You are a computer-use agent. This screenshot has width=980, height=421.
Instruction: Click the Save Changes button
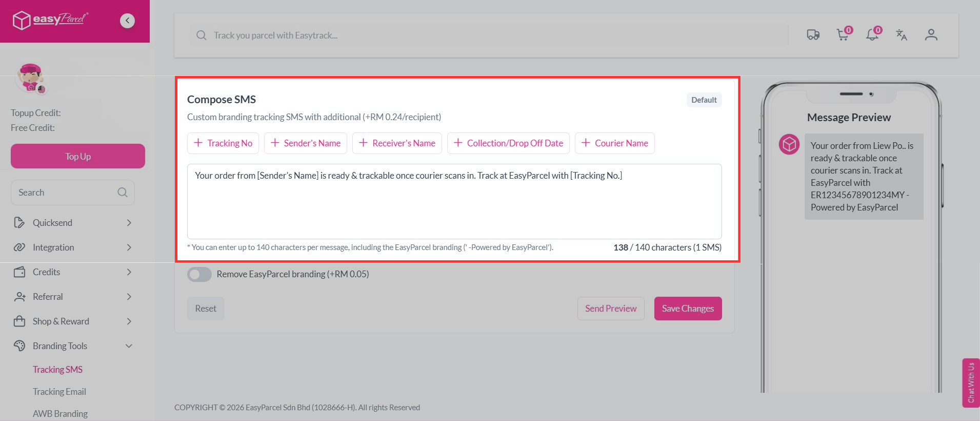688,309
